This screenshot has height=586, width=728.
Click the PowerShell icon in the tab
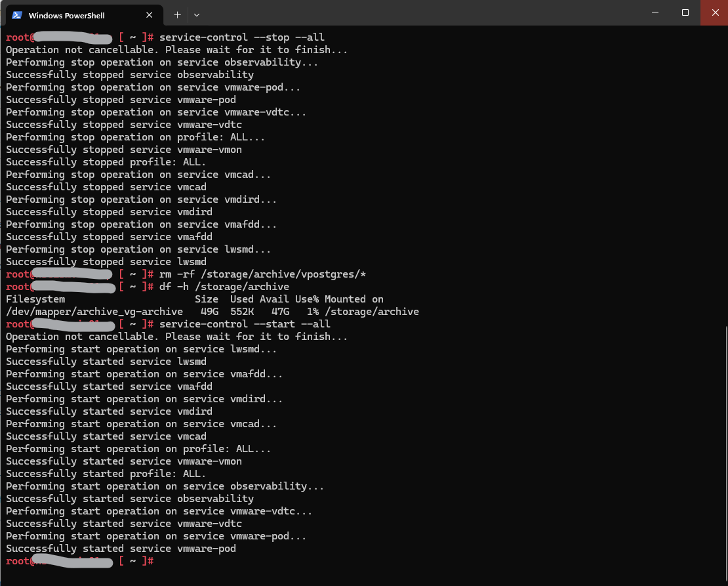17,15
